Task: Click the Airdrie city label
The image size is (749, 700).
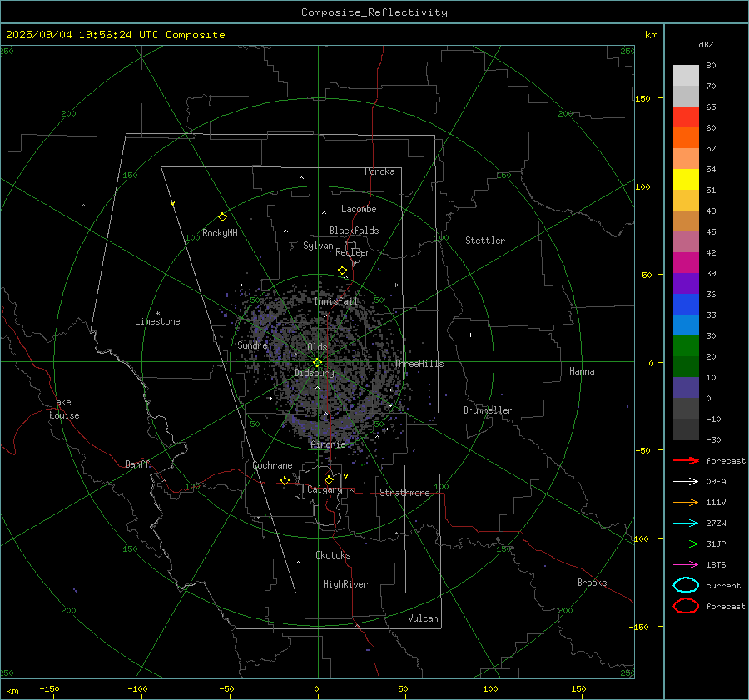Action: pos(328,444)
